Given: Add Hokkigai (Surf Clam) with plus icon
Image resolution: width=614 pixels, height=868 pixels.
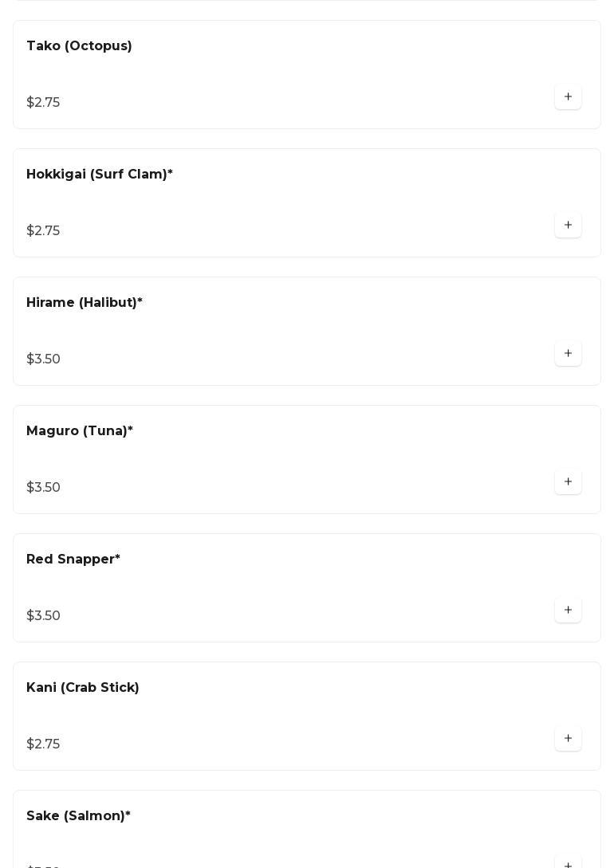Looking at the screenshot, I should [568, 226].
